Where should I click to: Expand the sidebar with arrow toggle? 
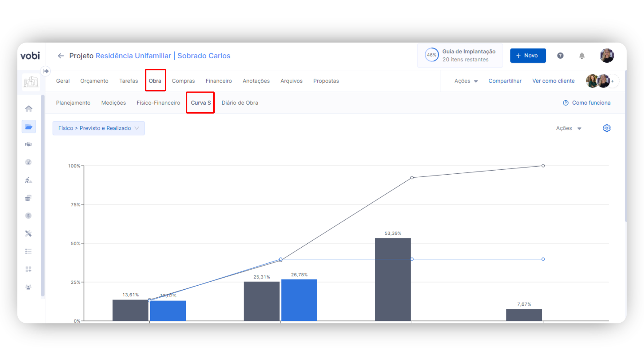click(x=46, y=71)
